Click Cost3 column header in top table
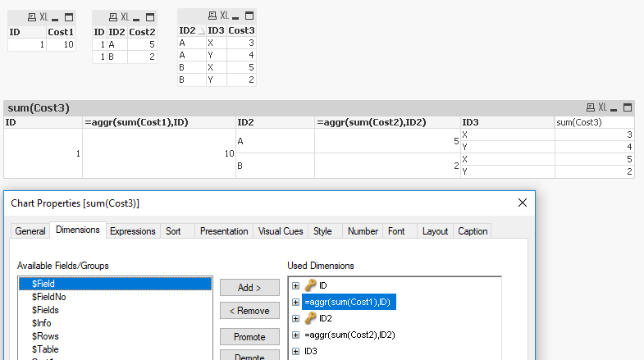The height and width of the screenshot is (360, 644). (241, 30)
